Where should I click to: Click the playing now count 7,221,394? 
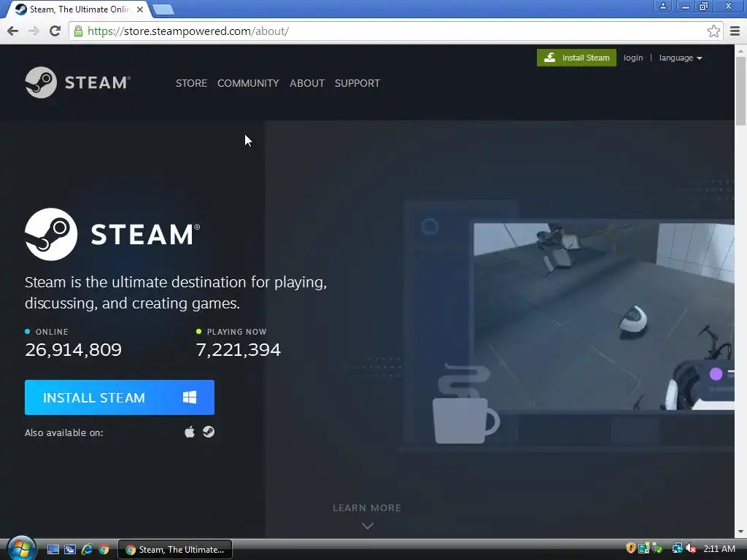point(239,350)
